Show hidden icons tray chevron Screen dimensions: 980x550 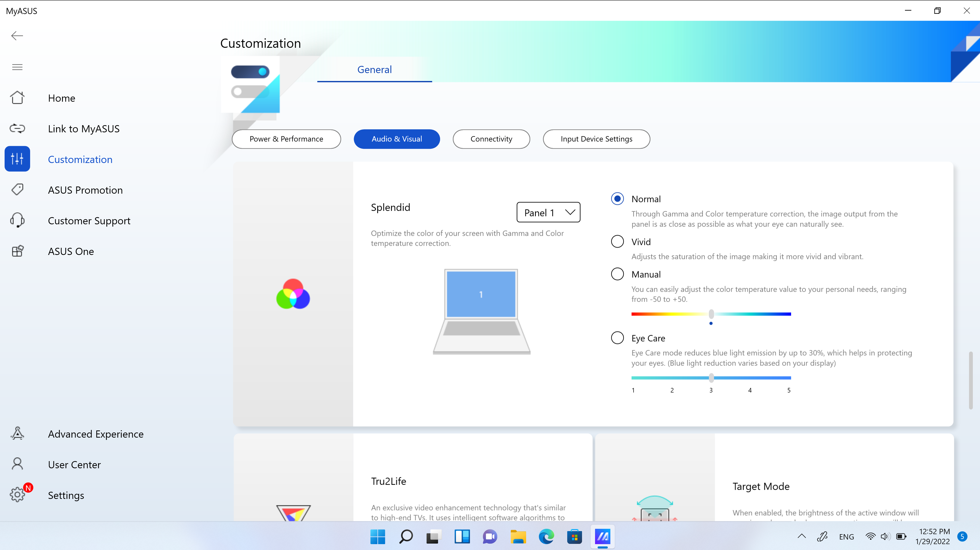802,537
